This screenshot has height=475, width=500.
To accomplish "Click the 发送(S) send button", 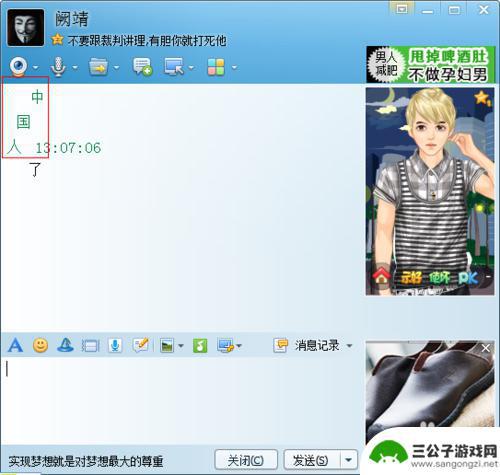I will 312,460.
